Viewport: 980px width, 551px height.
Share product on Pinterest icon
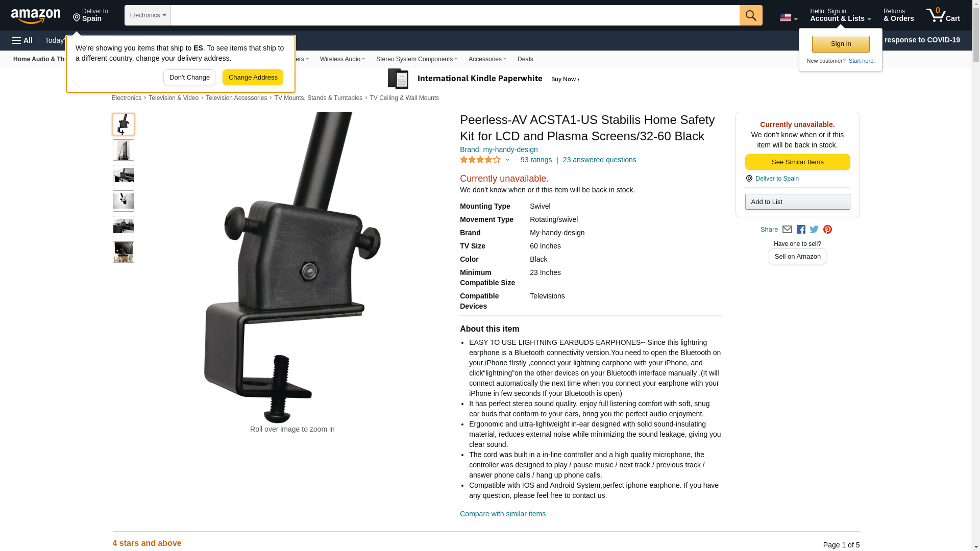(x=827, y=230)
